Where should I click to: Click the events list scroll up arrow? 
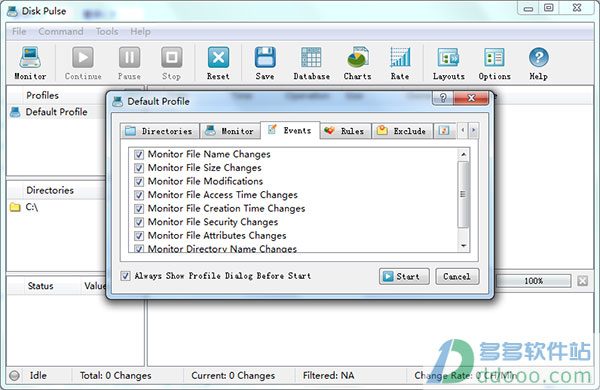pyautogui.click(x=463, y=155)
